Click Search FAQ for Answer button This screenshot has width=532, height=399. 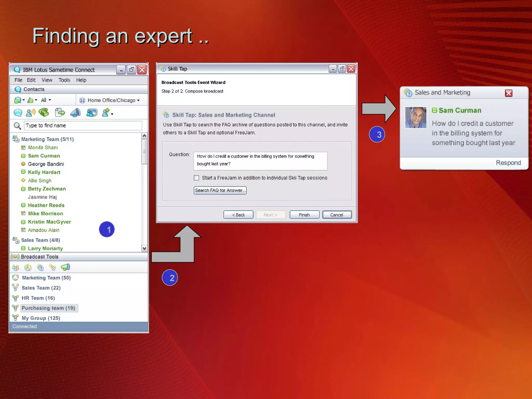click(220, 190)
